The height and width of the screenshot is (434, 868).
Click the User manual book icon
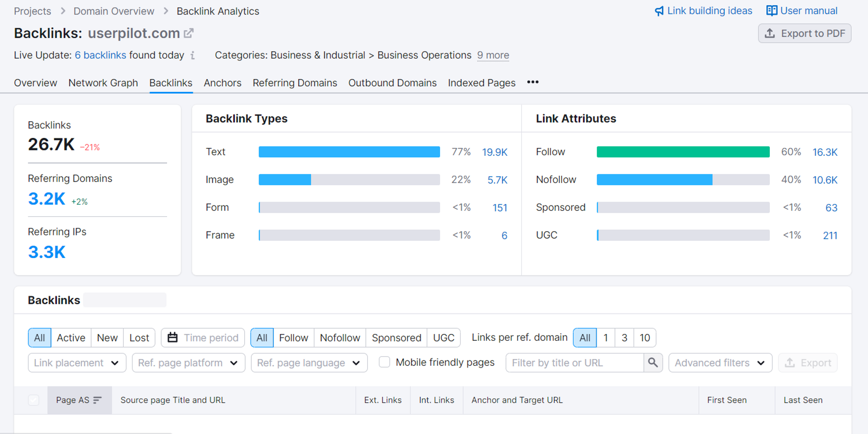[x=772, y=11]
